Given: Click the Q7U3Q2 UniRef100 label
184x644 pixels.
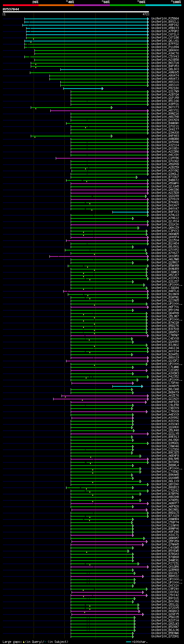Looking at the screenshot, I should [x=165, y=161].
